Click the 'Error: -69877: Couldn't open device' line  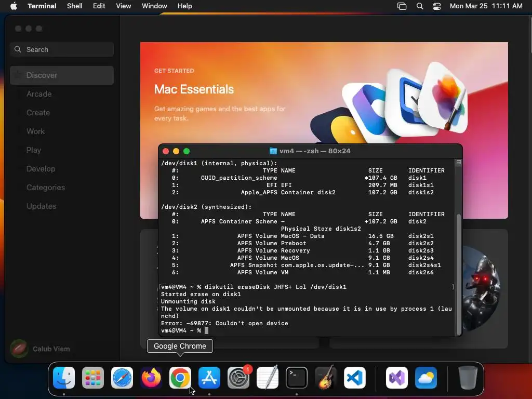(x=224, y=323)
